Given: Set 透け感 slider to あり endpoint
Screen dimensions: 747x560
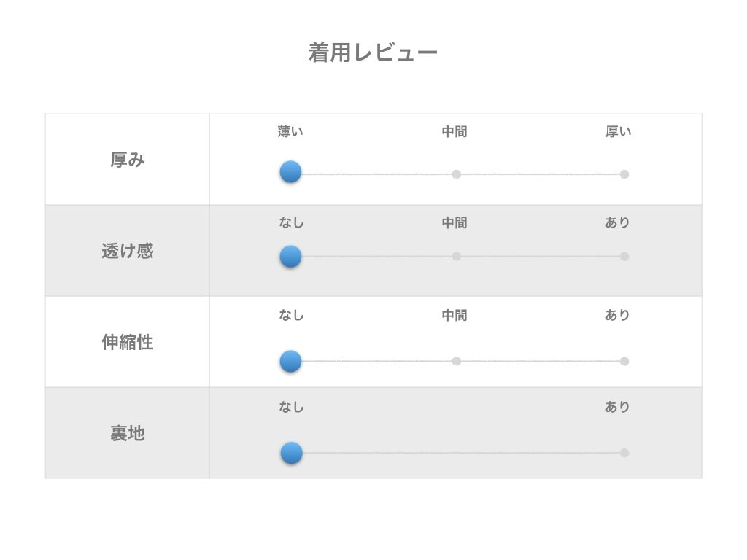Looking at the screenshot, I should [x=624, y=257].
